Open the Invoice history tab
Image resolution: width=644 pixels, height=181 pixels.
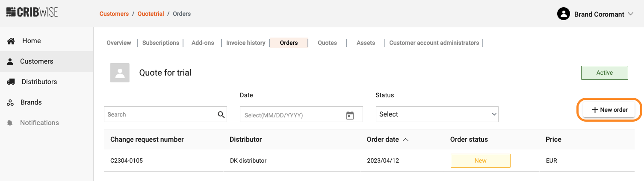click(x=246, y=43)
